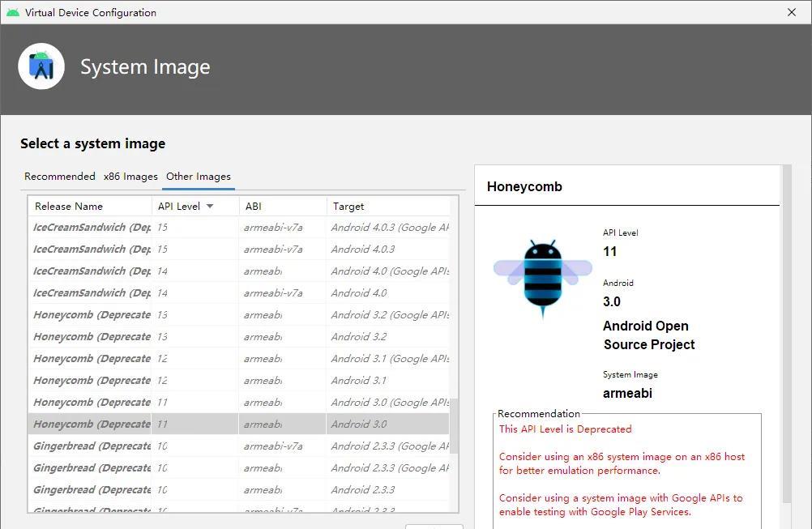Close the Virtual Device Configuration window
The image size is (812, 529).
point(792,12)
